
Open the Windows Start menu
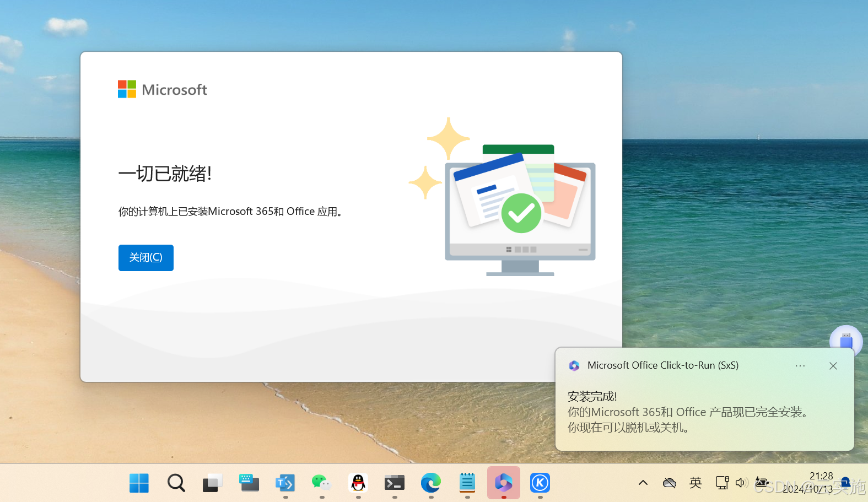tap(139, 483)
